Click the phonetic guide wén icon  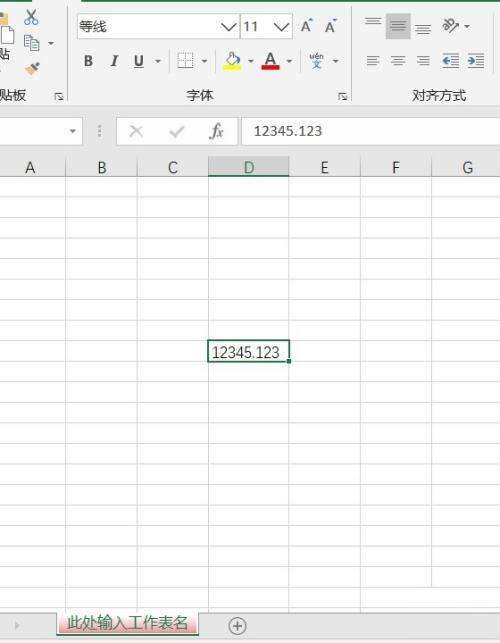click(317, 61)
